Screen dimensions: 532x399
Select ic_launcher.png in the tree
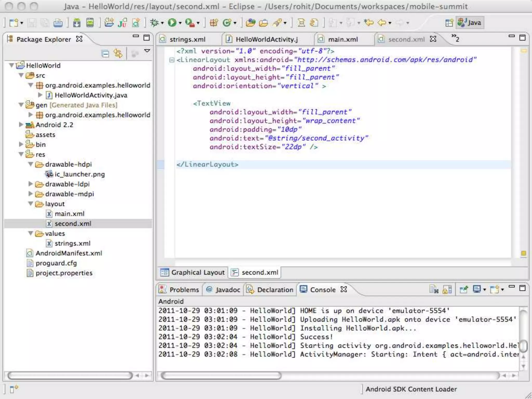(x=79, y=174)
